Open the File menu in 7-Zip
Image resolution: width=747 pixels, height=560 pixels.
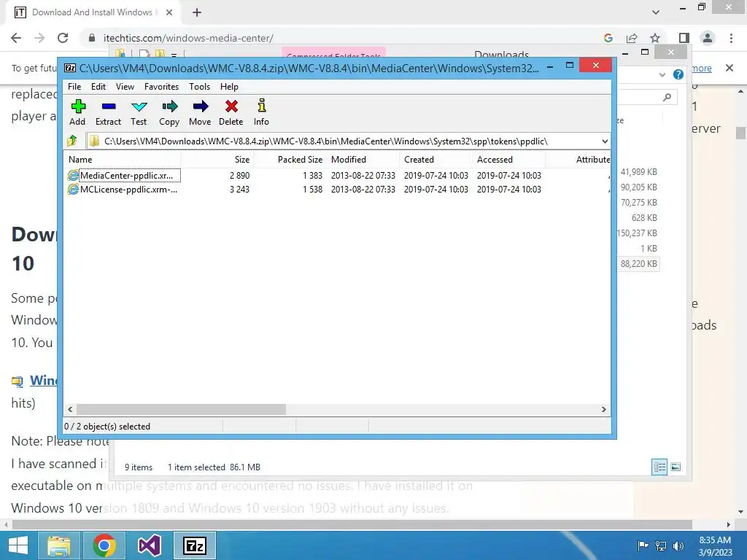[x=74, y=87]
